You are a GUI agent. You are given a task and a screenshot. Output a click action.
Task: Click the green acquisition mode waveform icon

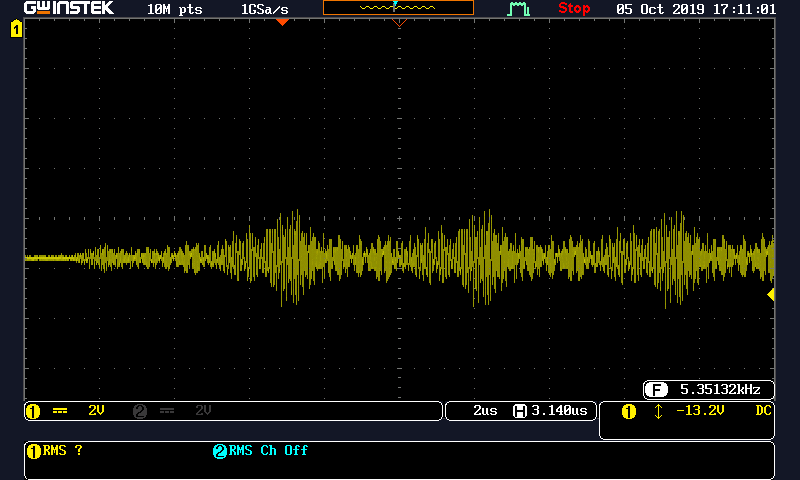517,9
